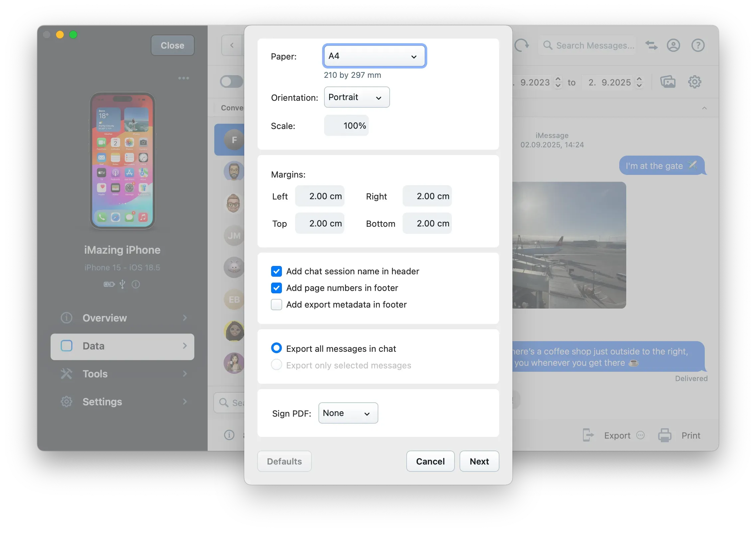The width and height of the screenshot is (756, 534).
Task: Open the Orientation dropdown
Action: pyautogui.click(x=356, y=97)
